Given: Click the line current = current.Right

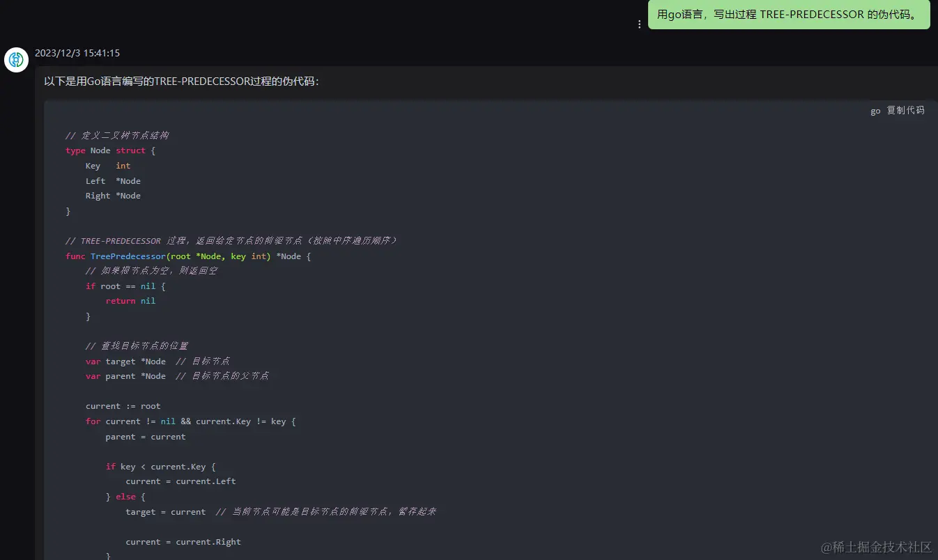Looking at the screenshot, I should (x=183, y=542).
